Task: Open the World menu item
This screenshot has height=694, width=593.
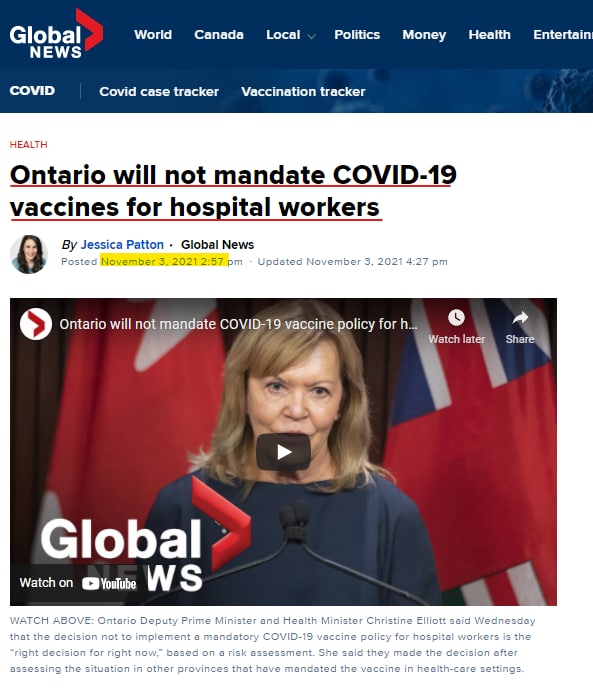Action: pos(153,35)
